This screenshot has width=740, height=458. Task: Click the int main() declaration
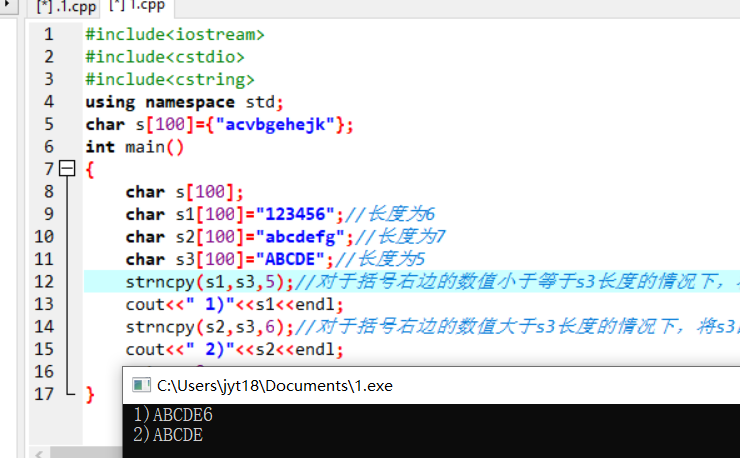[134, 147]
